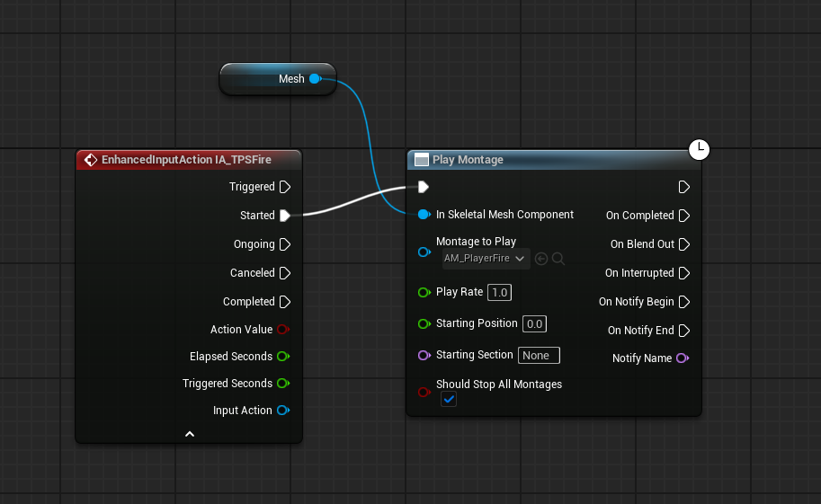The image size is (821, 504).
Task: Click the Play Montage input execution pin
Action: [423, 187]
